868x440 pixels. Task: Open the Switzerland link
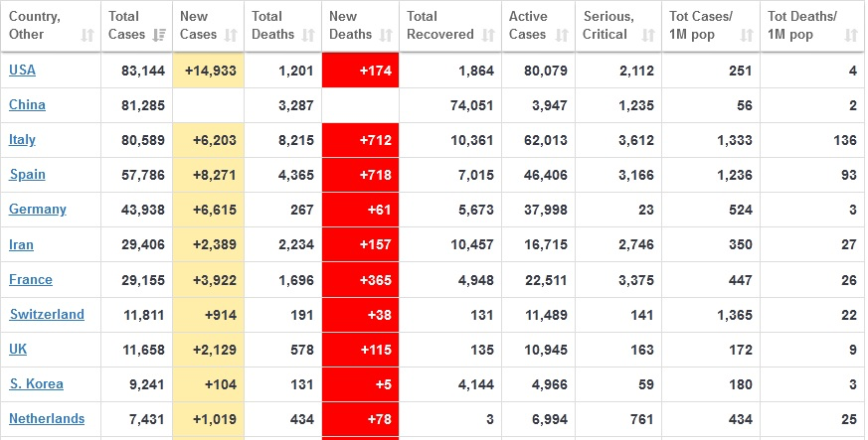(47, 315)
